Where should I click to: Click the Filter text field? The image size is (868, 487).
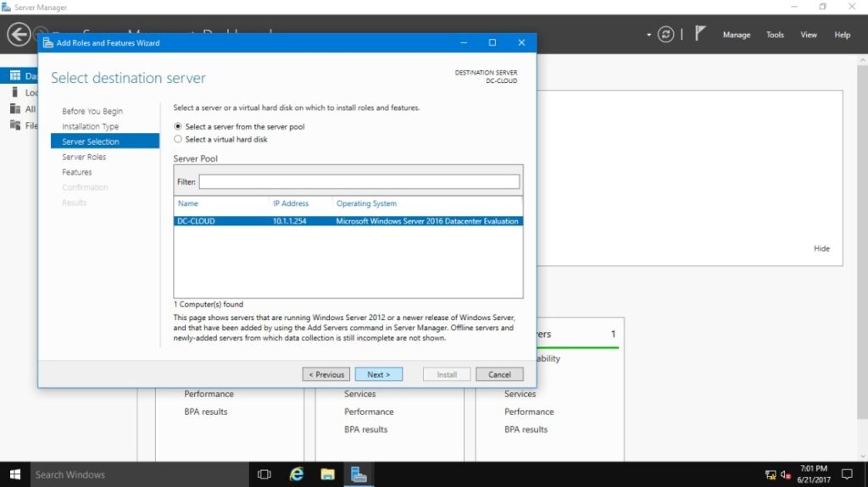point(359,181)
